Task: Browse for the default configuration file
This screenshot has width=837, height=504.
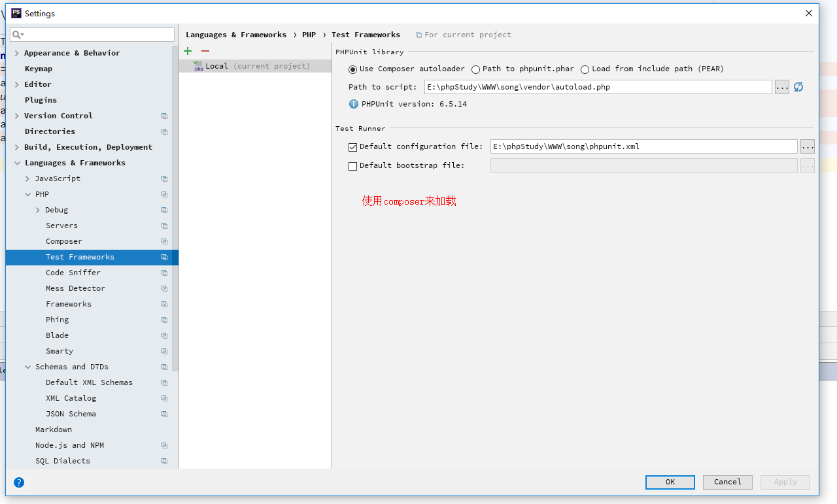Action: pyautogui.click(x=808, y=146)
